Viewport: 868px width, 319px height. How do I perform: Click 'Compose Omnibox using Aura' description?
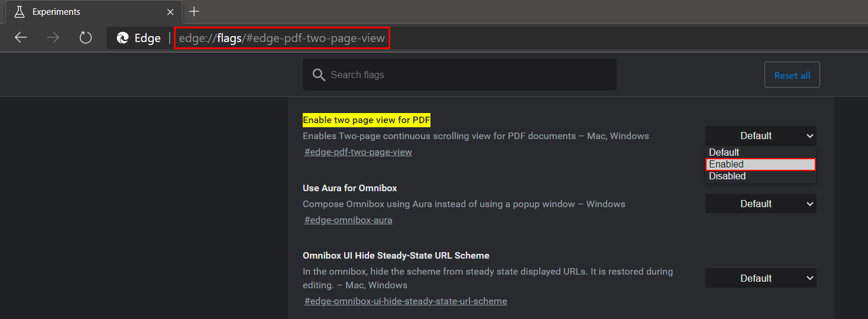click(464, 204)
